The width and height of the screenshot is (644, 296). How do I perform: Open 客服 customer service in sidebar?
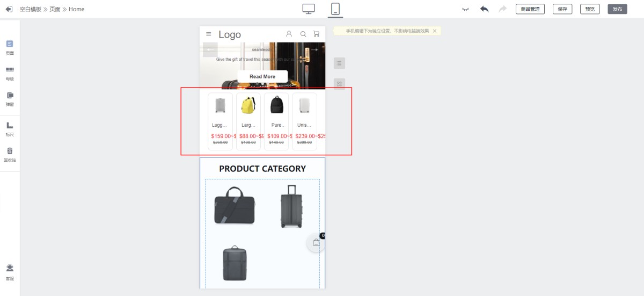coord(10,272)
